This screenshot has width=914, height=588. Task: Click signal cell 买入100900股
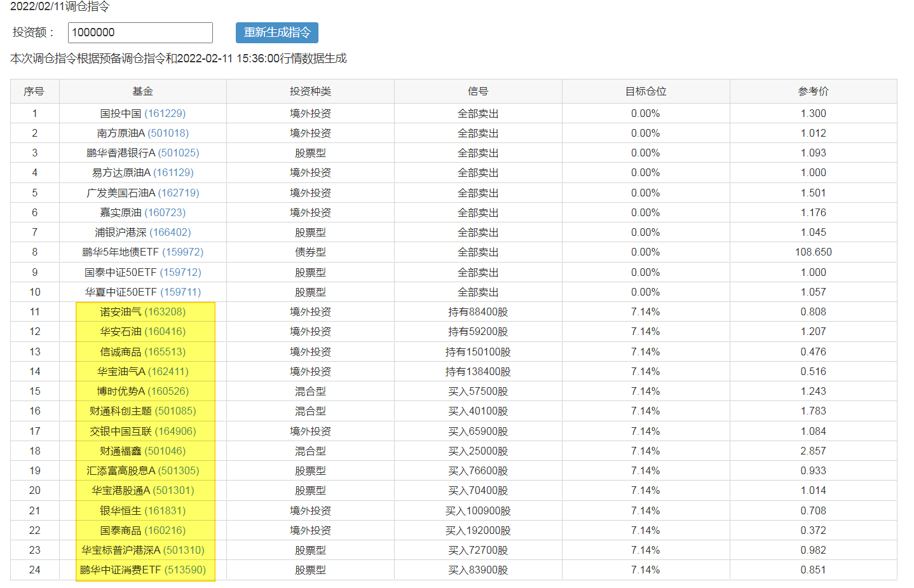[x=478, y=510]
